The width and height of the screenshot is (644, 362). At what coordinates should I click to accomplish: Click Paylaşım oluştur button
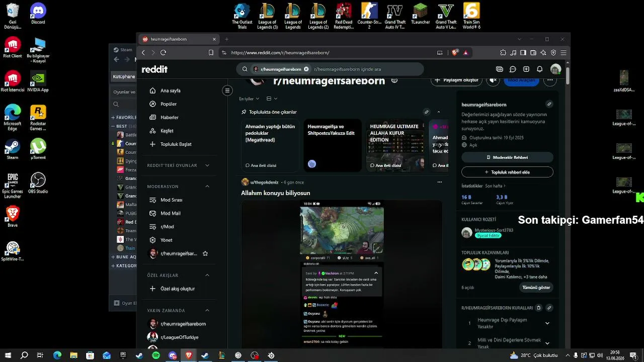[x=456, y=80]
